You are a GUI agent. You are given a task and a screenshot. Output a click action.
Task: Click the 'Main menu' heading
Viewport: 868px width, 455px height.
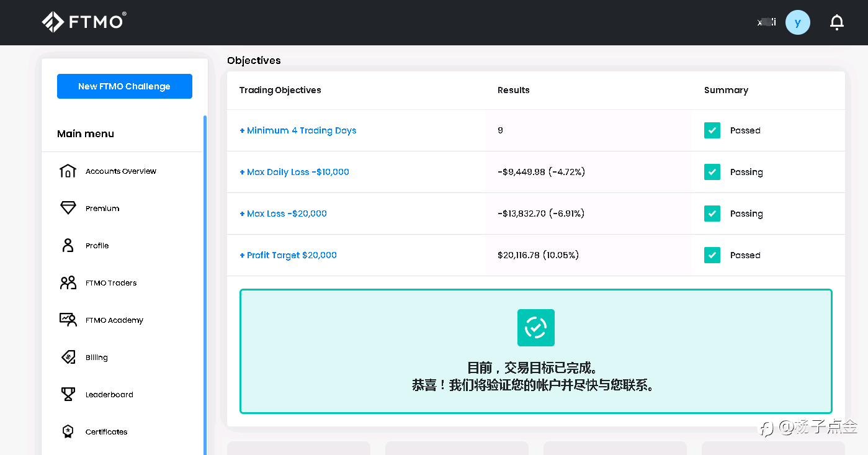[x=86, y=133]
